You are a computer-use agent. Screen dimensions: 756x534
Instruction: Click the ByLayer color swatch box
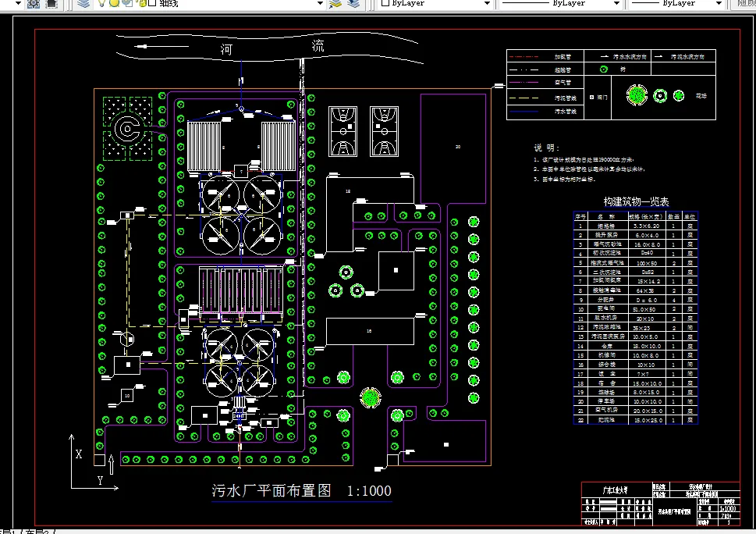(385, 3)
